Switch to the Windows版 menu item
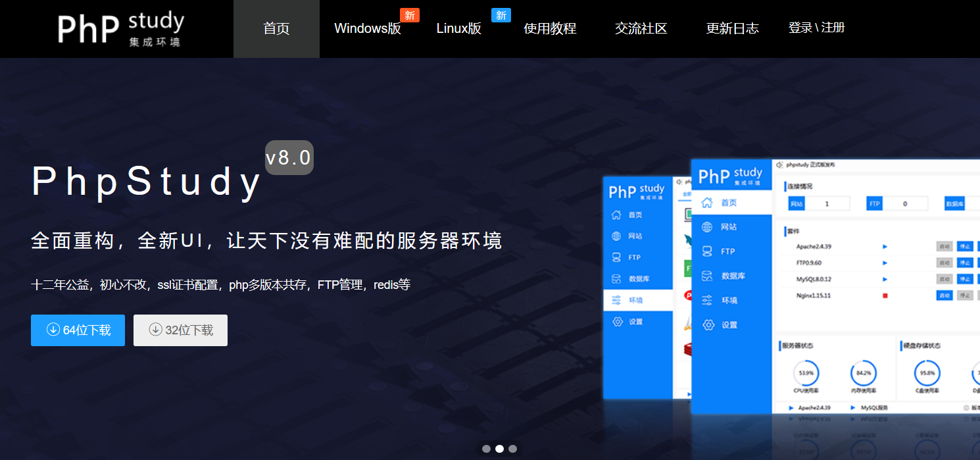 coord(368,28)
